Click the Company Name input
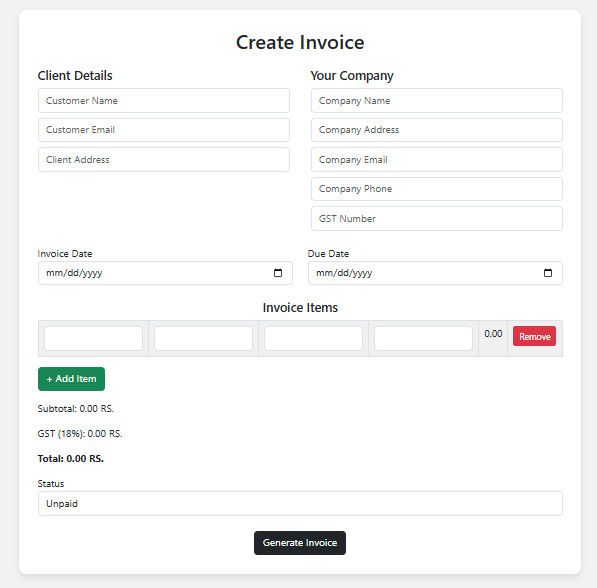This screenshot has width=597, height=588. [x=437, y=101]
